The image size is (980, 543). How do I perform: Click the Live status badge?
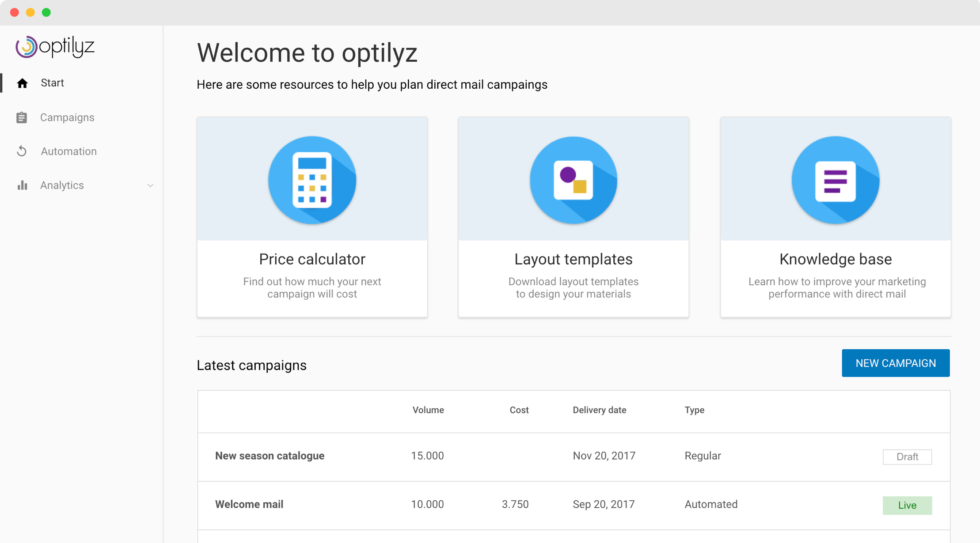(907, 505)
